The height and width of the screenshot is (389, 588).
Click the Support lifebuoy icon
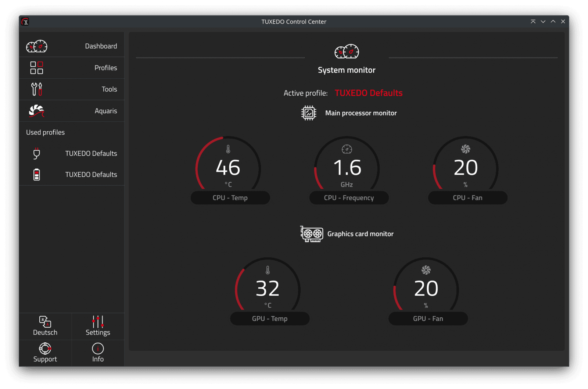coord(45,349)
